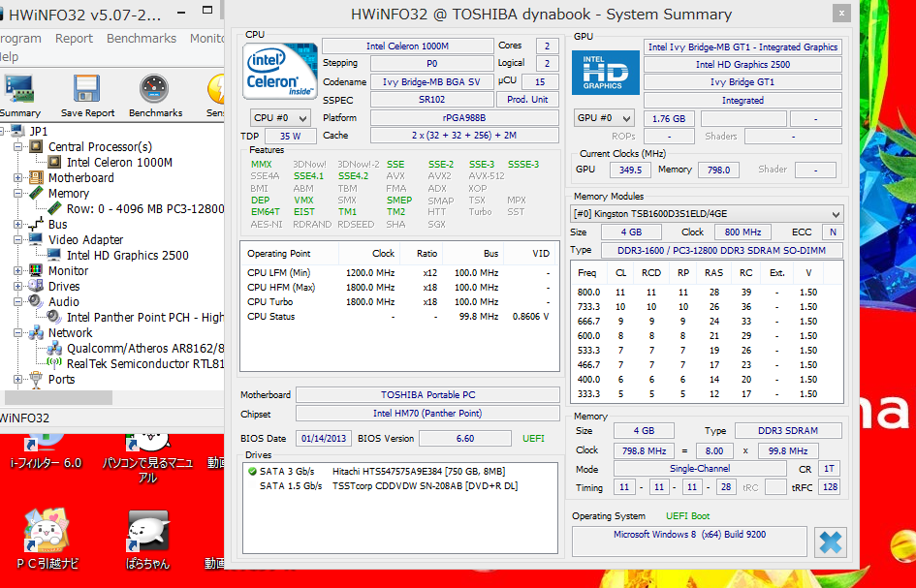Click the CPU HFM (Max) operating point row
Screen dimensions: 916x588
tap(398, 288)
